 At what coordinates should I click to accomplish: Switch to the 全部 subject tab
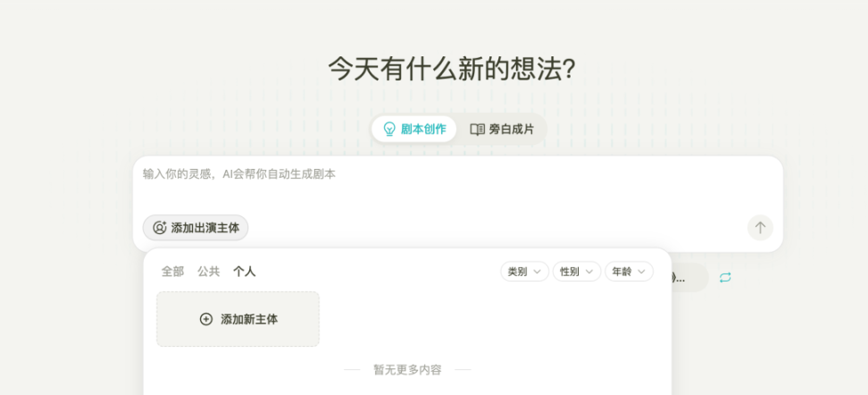(172, 272)
